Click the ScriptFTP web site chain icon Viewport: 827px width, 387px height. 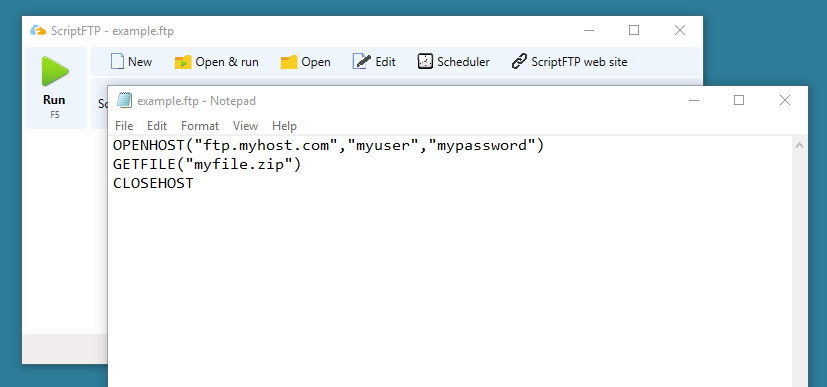pos(520,62)
